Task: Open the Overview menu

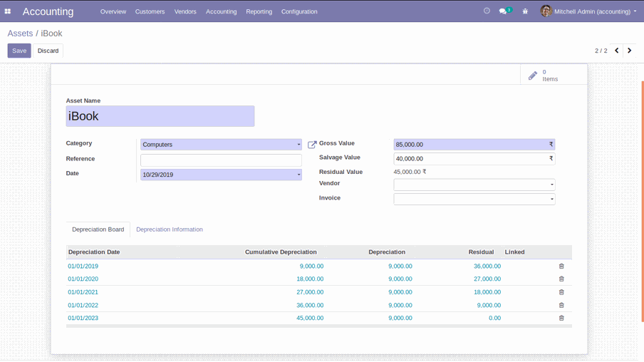Action: tap(113, 11)
